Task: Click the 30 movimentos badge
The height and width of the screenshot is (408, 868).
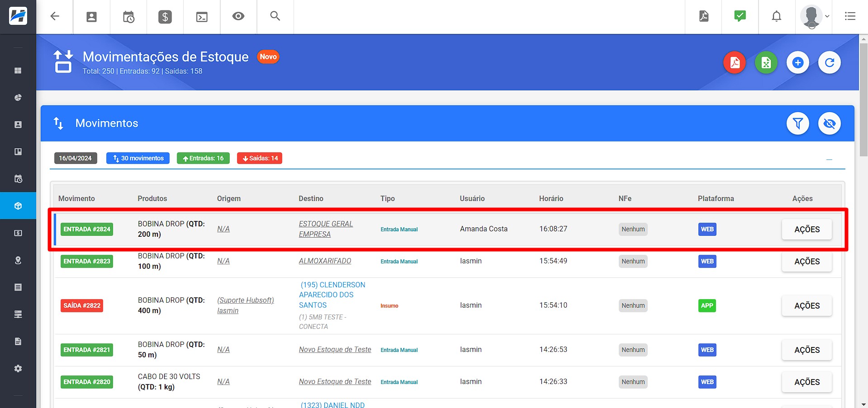Action: coord(138,158)
